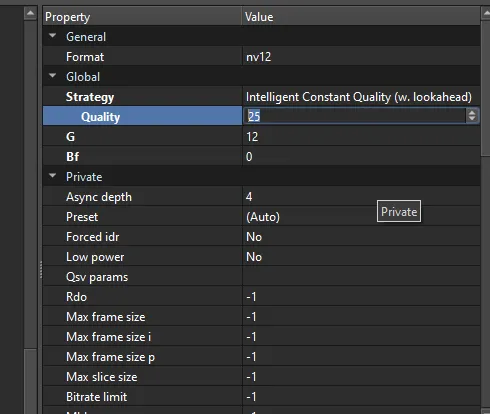Collapse the Global section triangle
This screenshot has width=490, height=414.
coord(52,76)
